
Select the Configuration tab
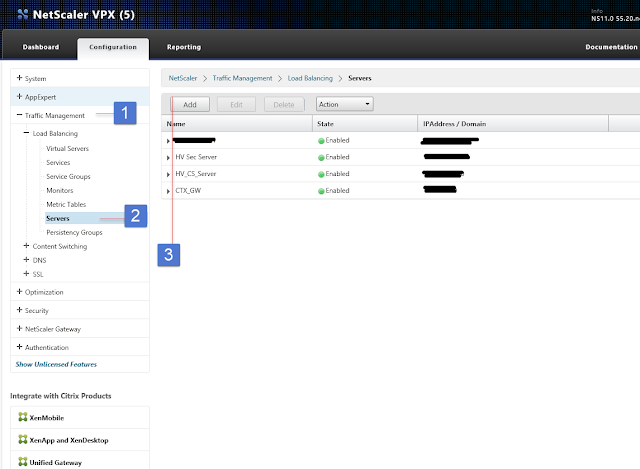click(x=113, y=47)
